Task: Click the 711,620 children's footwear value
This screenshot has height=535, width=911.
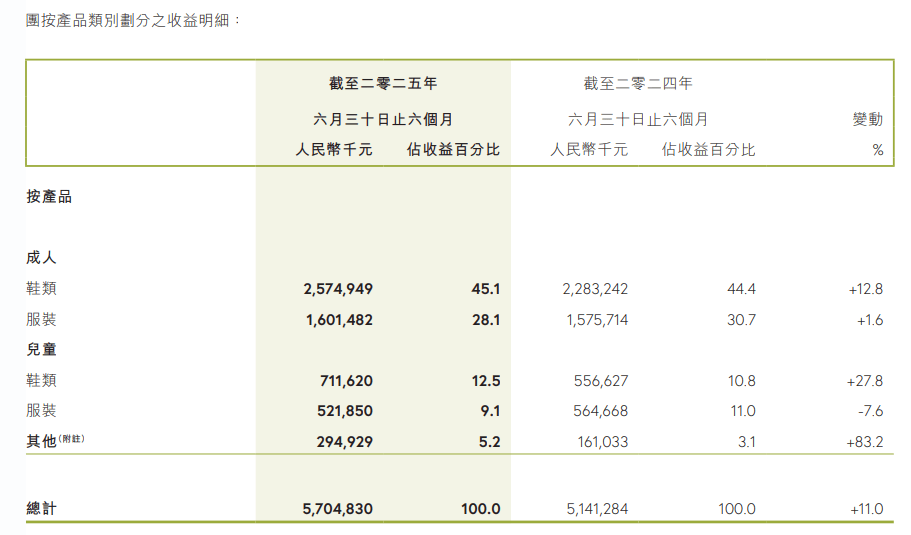Action: click(x=344, y=381)
